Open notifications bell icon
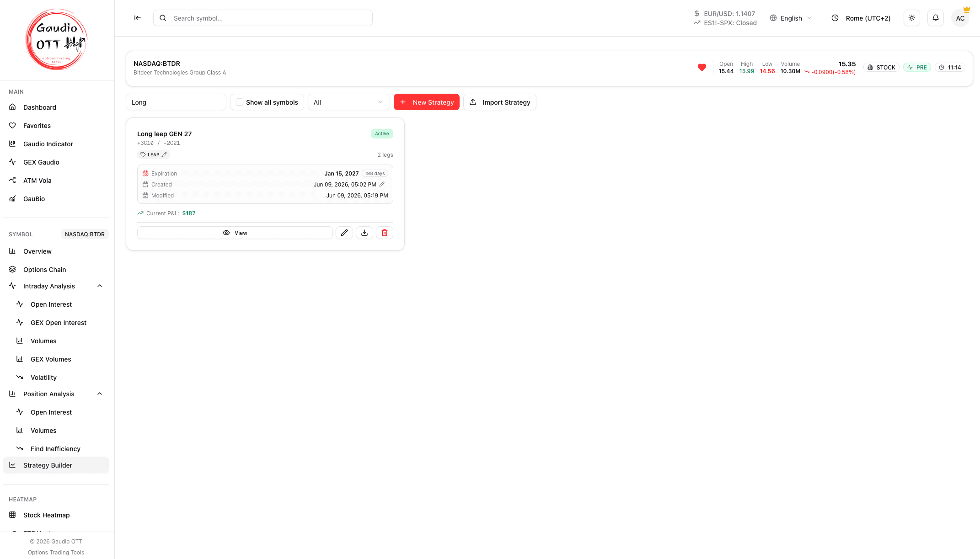Screen dimensions: 980x559 tap(935, 18)
